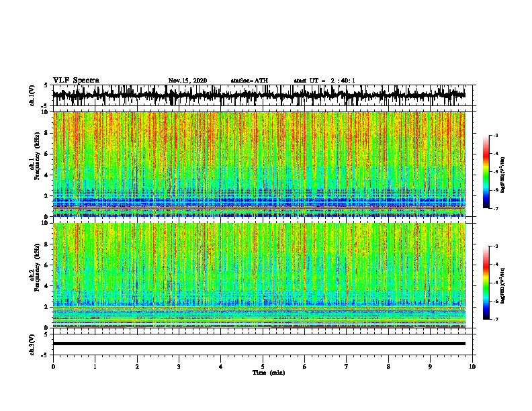Click the ch.2 log PSD color bar

[486, 283]
